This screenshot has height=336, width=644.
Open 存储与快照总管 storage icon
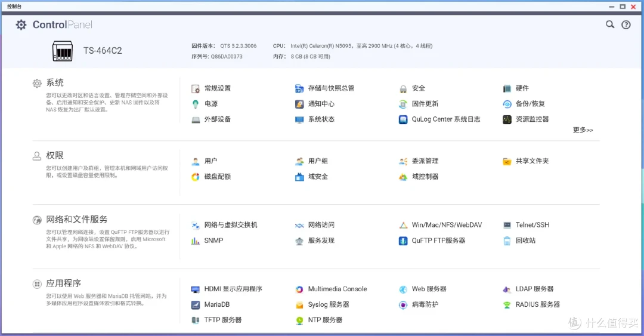tap(299, 88)
